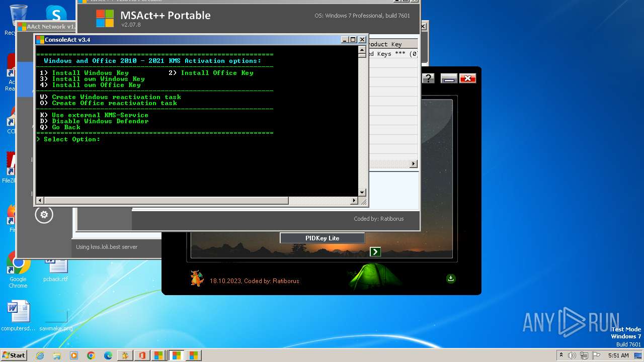Viewport: 644px width, 362px height.
Task: Click the key list scroll right arrow
Action: coord(414,164)
